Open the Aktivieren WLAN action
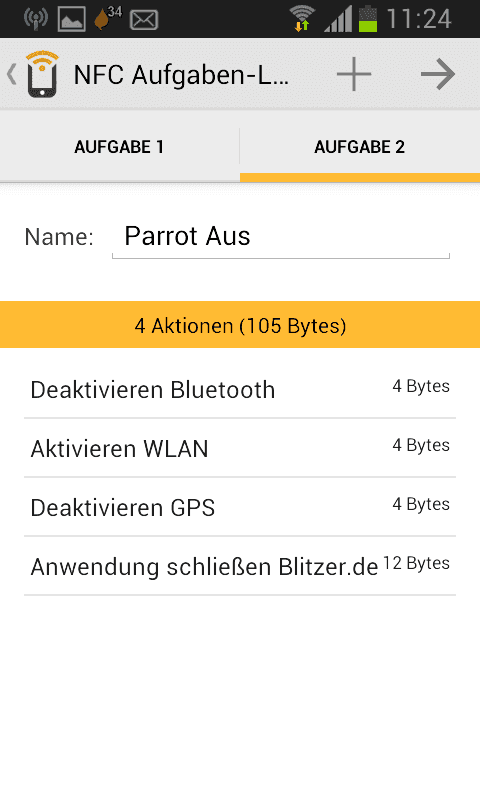This screenshot has height=800, width=480. [x=240, y=448]
